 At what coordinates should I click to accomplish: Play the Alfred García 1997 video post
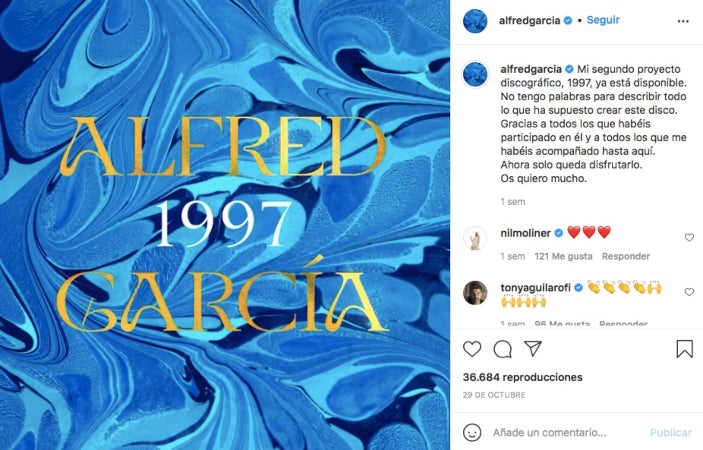click(x=225, y=225)
